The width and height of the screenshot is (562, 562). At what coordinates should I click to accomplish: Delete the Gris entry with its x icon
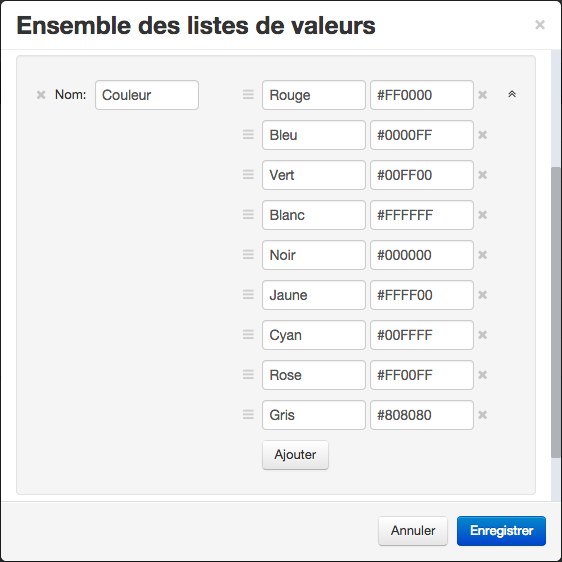point(482,415)
